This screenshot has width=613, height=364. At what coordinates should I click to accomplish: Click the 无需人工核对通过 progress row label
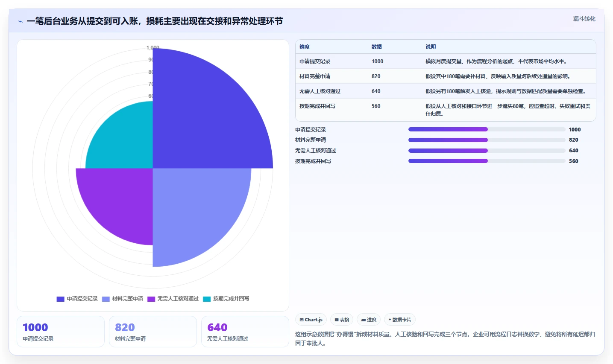tap(316, 151)
